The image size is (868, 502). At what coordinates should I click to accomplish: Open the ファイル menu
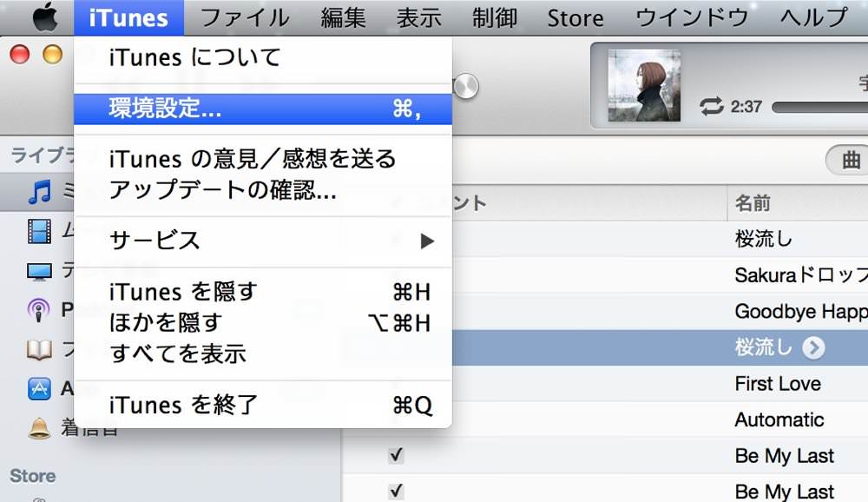tap(245, 17)
